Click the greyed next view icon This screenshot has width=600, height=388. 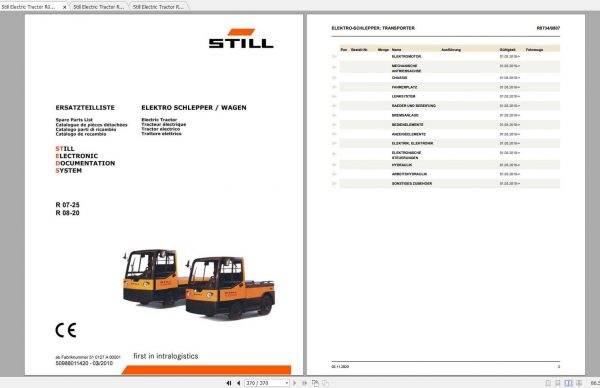click(325, 383)
